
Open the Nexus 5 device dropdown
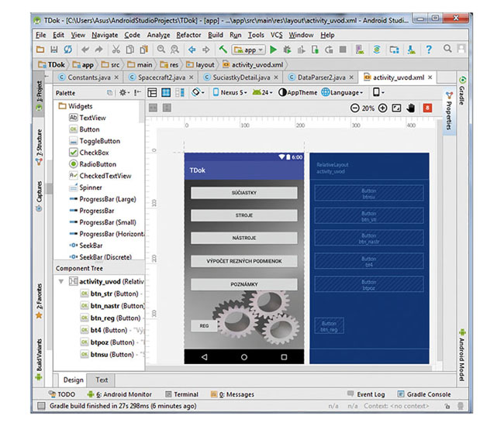pos(230,92)
